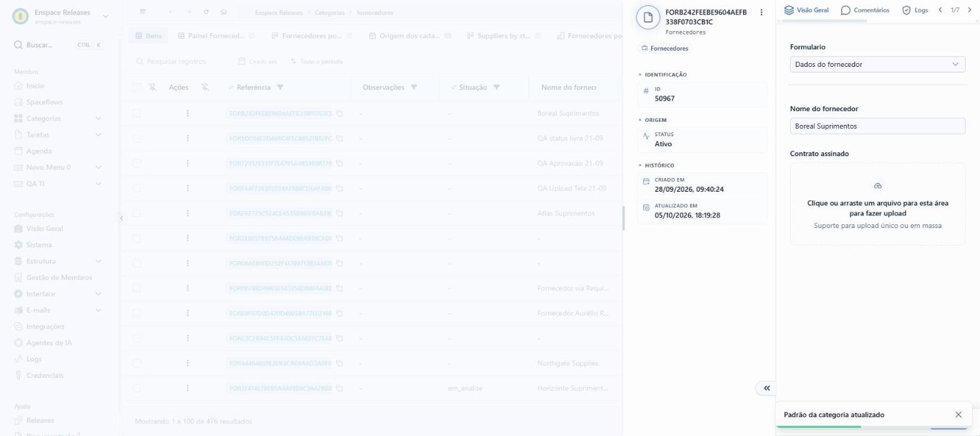Click the Enspace Releases workspace logo
Viewport: 980px width, 436px height.
pyautogui.click(x=21, y=16)
